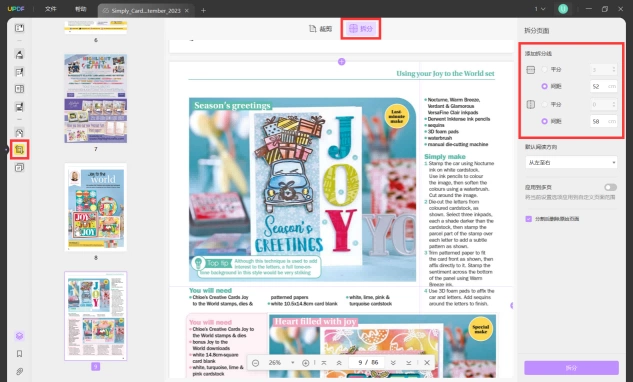Open the window count dropdown in title bar
Screen dimensions: 633x382
[x=540, y=9]
